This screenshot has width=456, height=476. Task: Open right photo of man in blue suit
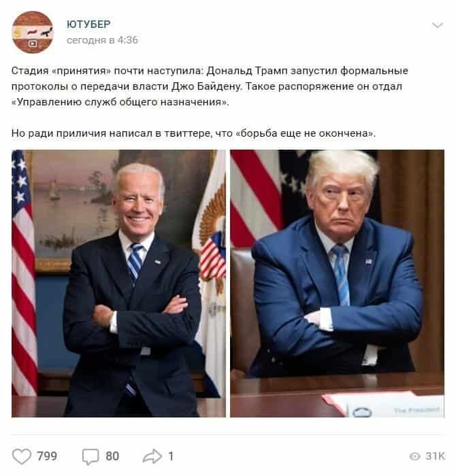pos(337,284)
